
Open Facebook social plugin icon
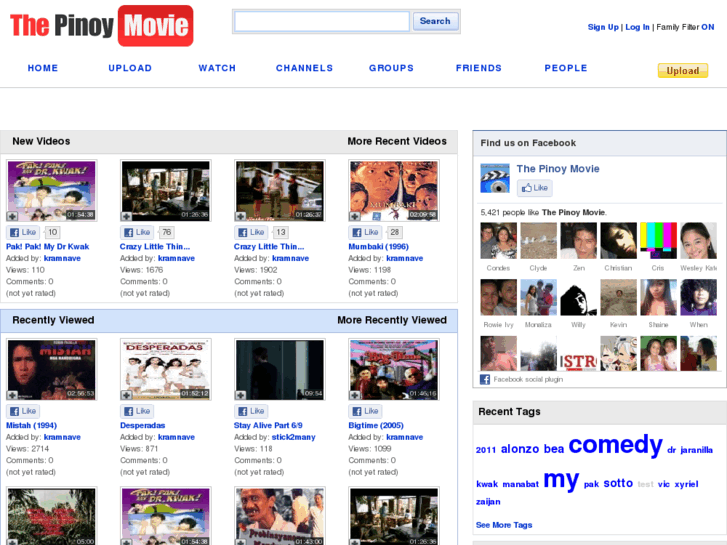485,379
